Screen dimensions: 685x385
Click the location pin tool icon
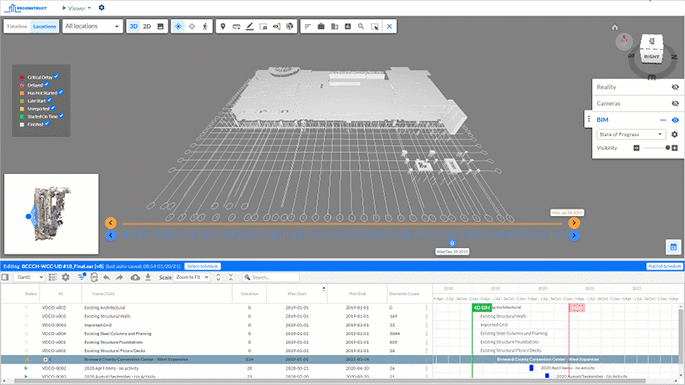tap(223, 27)
